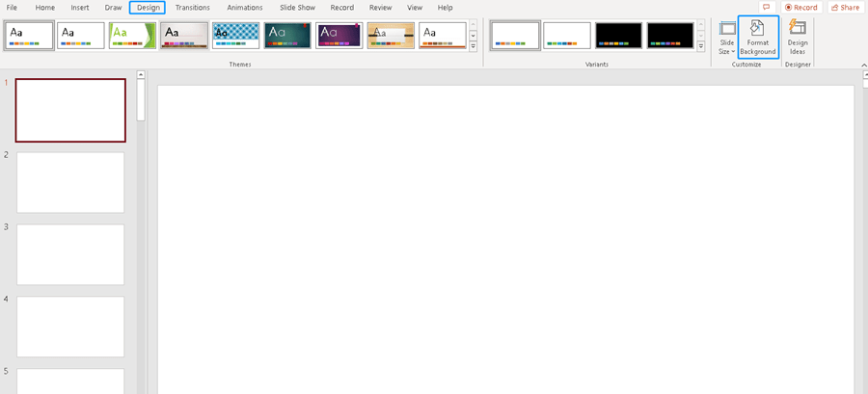
Task: Open the Review tab
Action: pyautogui.click(x=380, y=8)
